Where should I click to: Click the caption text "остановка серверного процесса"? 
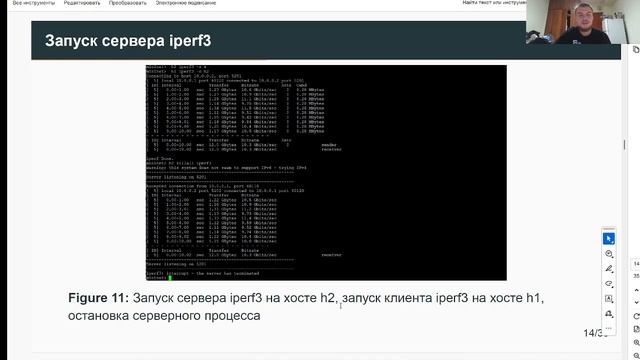(x=164, y=316)
